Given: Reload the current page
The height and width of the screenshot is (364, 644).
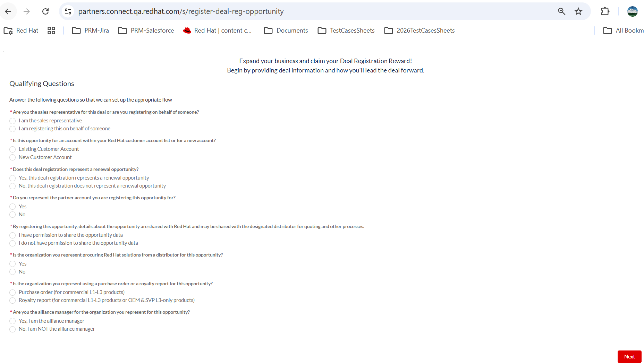Looking at the screenshot, I should click(45, 11).
